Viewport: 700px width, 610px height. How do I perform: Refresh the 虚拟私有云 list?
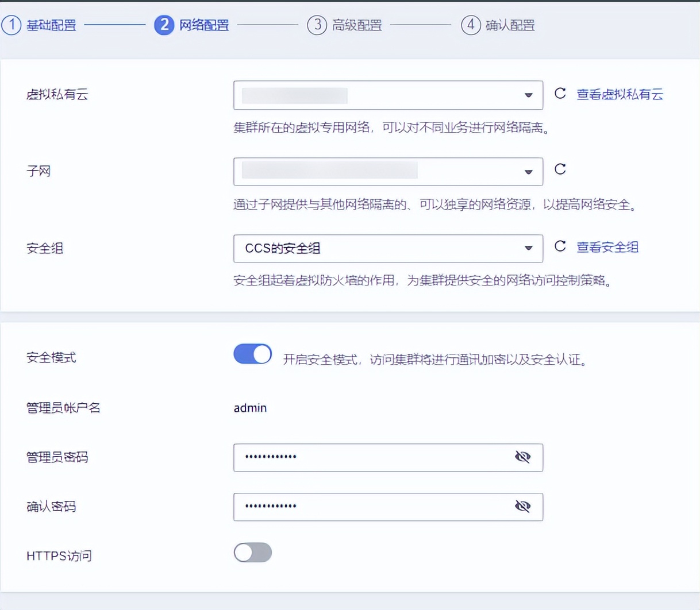(560, 94)
